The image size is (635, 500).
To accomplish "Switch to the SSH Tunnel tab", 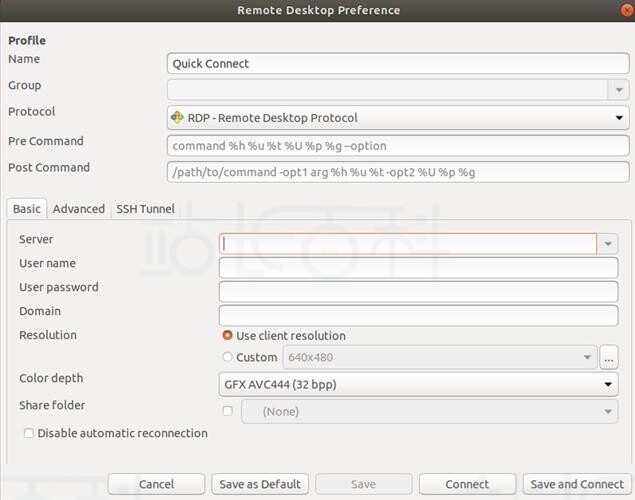I will point(145,209).
